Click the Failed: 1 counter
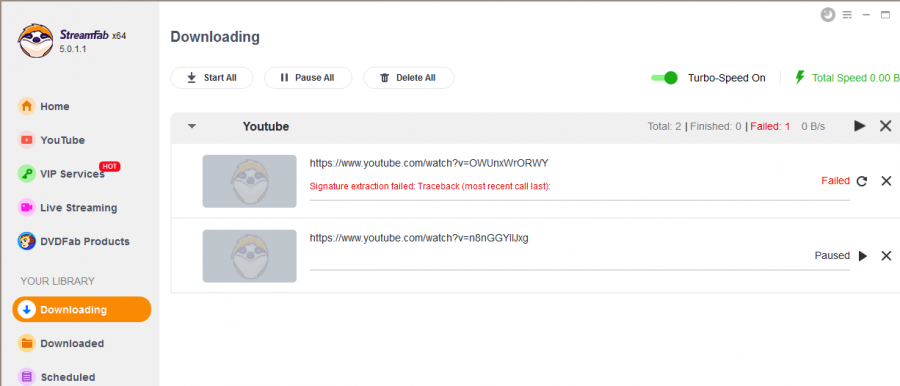The height and width of the screenshot is (386, 900). tap(770, 126)
